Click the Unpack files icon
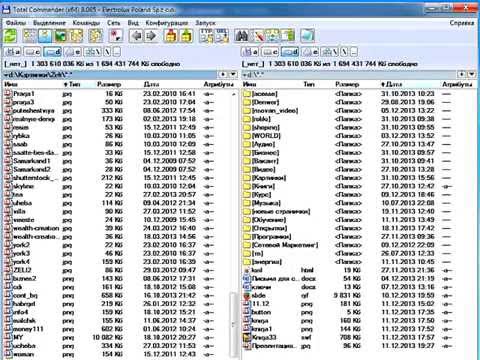 click(x=186, y=36)
